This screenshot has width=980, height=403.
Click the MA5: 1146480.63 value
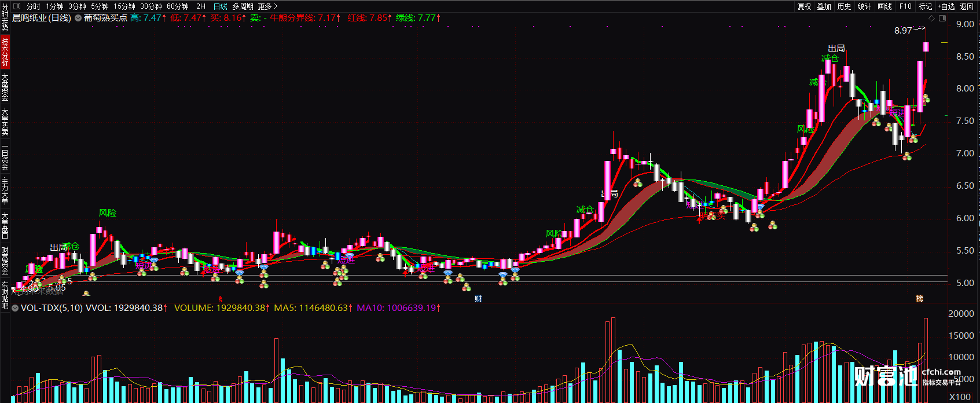click(313, 308)
